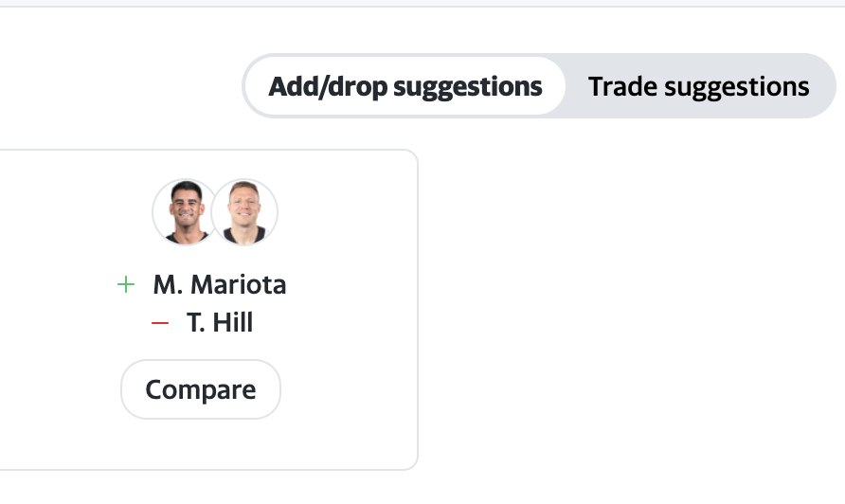Image resolution: width=845 pixels, height=504 pixels.
Task: Click the red minus icon beside T. Hill
Action: (x=160, y=324)
